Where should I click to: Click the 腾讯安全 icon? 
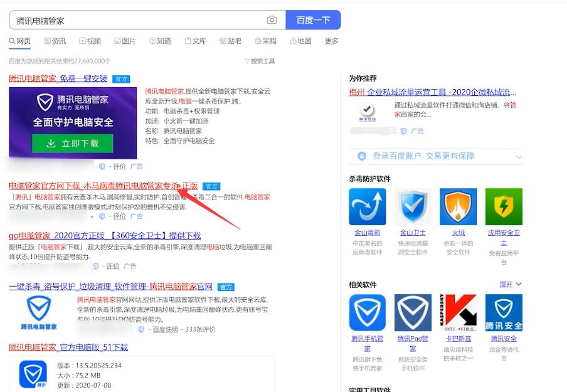pos(504,312)
